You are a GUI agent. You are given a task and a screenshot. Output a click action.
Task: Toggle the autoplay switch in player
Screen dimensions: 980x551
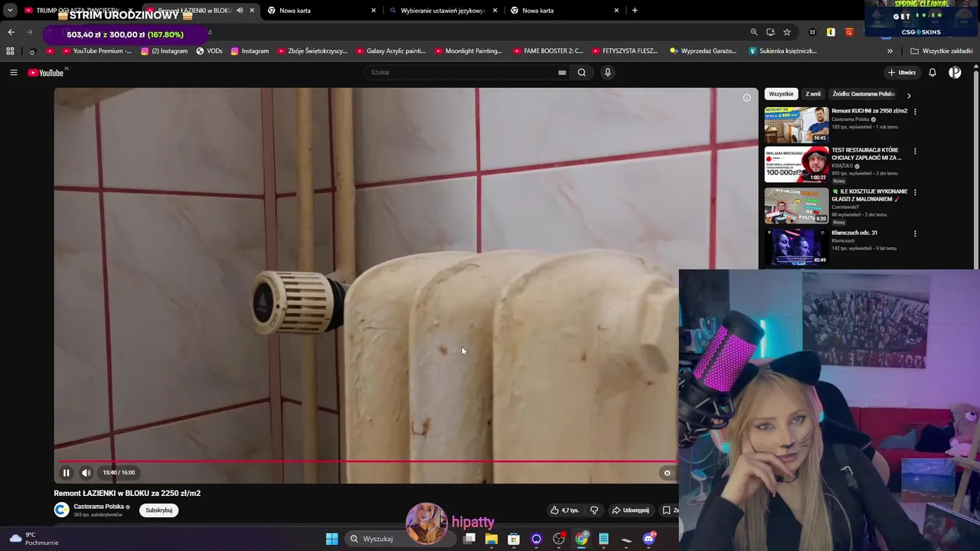667,473
